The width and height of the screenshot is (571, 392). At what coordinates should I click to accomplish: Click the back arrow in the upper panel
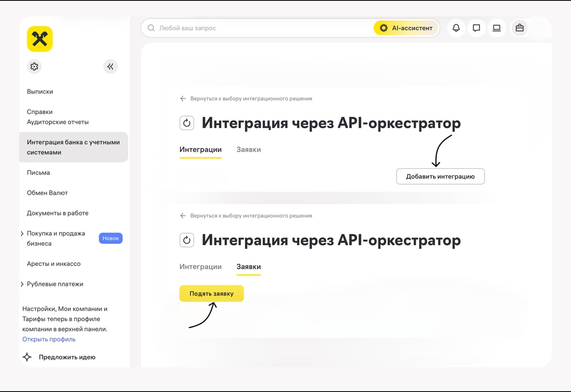[183, 99]
